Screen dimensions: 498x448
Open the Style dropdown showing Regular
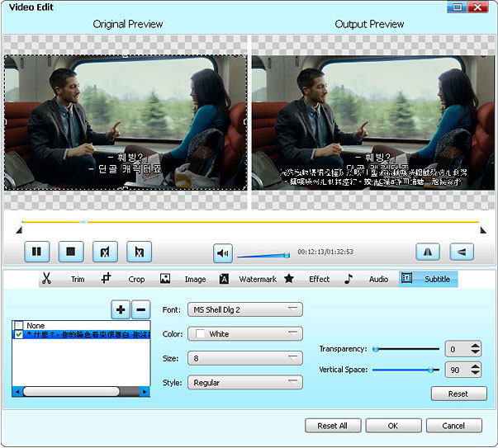pyautogui.click(x=245, y=382)
